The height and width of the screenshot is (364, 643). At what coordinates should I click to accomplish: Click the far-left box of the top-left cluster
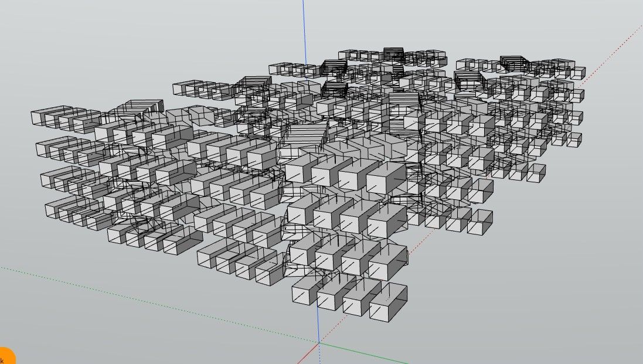pyautogui.click(x=46, y=115)
